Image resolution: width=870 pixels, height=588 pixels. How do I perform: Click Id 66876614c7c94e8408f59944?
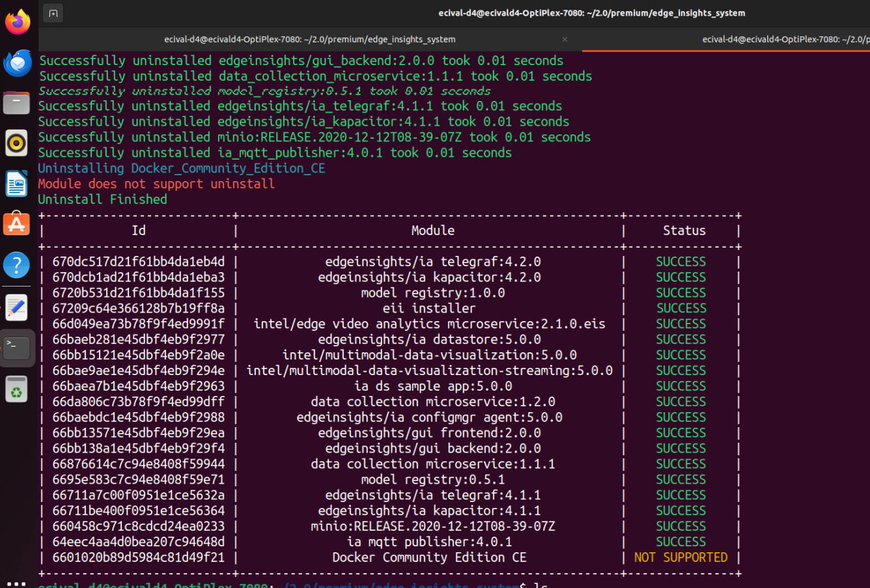(139, 464)
